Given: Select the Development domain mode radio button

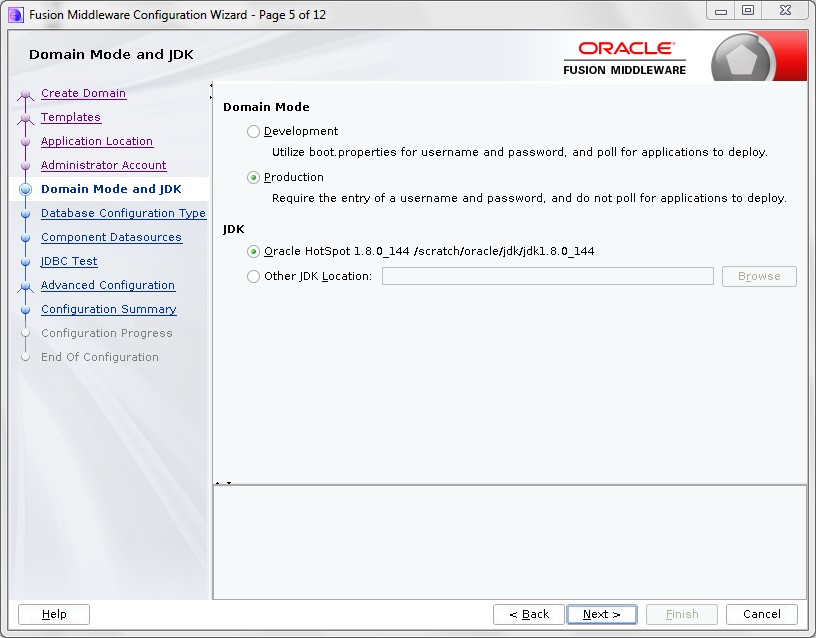Looking at the screenshot, I should click(x=253, y=131).
